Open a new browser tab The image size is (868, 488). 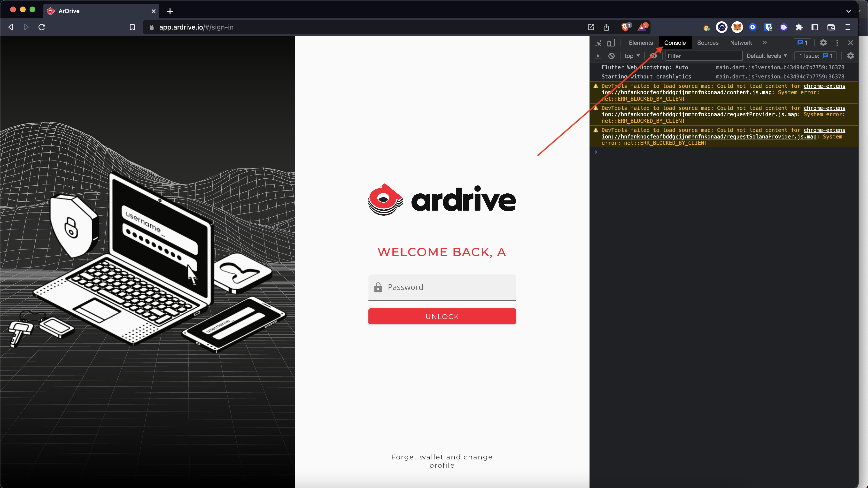pos(170,11)
